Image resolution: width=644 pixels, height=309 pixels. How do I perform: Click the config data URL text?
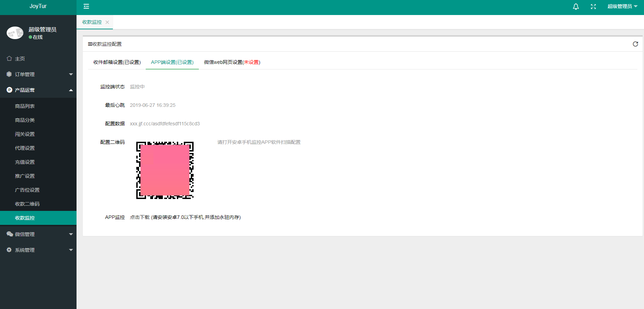[165, 124]
